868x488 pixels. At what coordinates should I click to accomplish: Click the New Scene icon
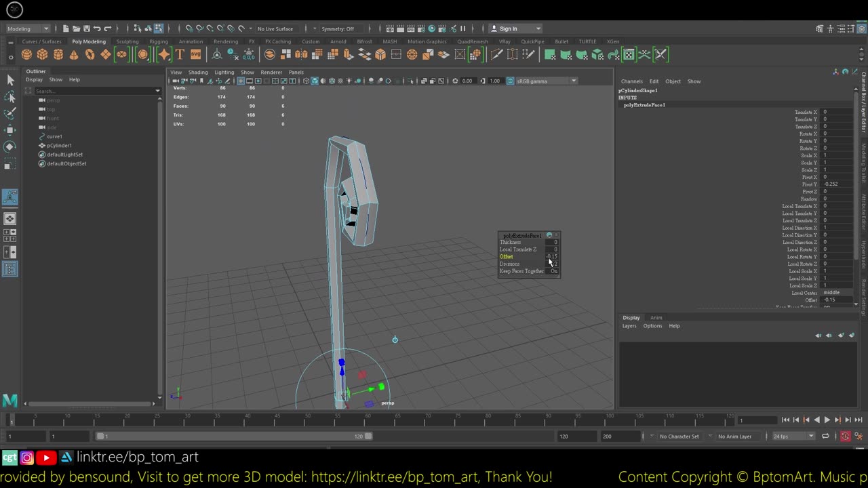(x=66, y=28)
